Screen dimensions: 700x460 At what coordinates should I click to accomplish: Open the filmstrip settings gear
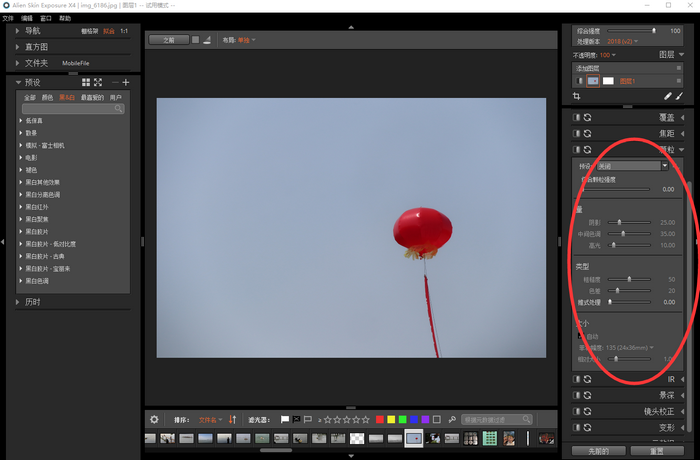point(154,420)
